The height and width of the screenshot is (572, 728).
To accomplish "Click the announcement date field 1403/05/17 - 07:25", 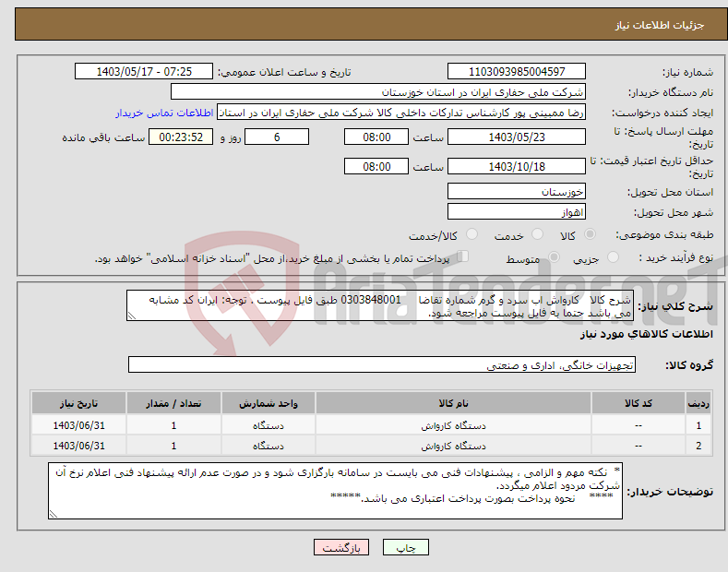I will 144,72.
